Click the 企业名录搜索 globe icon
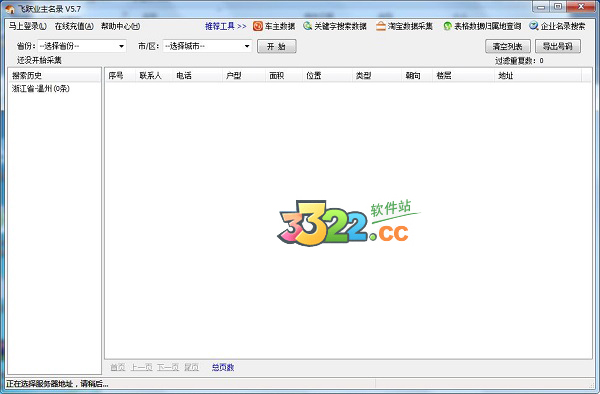The image size is (600, 394). point(534,26)
